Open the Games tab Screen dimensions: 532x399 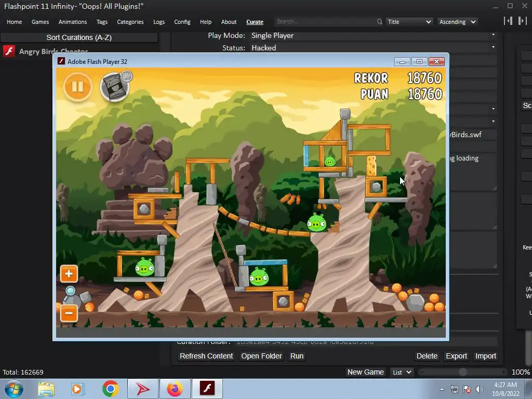[40, 22]
